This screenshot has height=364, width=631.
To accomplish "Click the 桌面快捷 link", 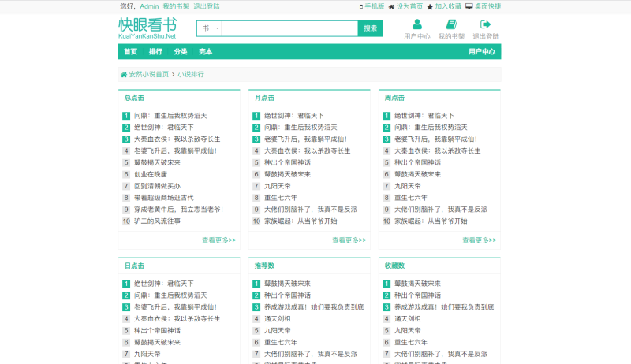I will pyautogui.click(x=487, y=6).
